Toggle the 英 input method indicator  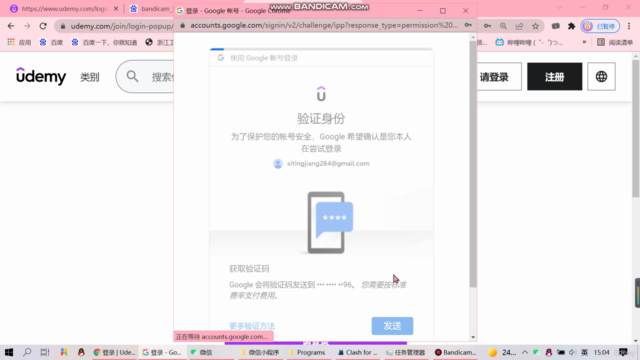tap(584, 352)
